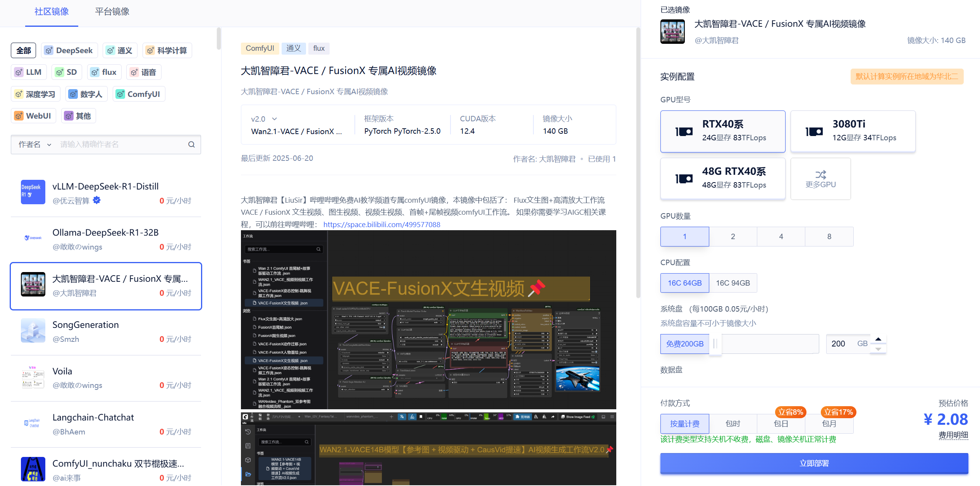Open 费用明细 price details
Viewport: 980px width, 486px height.
point(953,435)
